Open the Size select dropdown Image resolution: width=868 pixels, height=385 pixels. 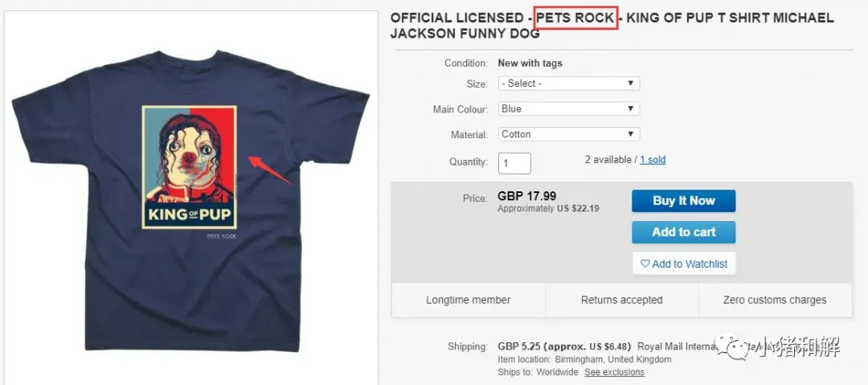tap(569, 84)
